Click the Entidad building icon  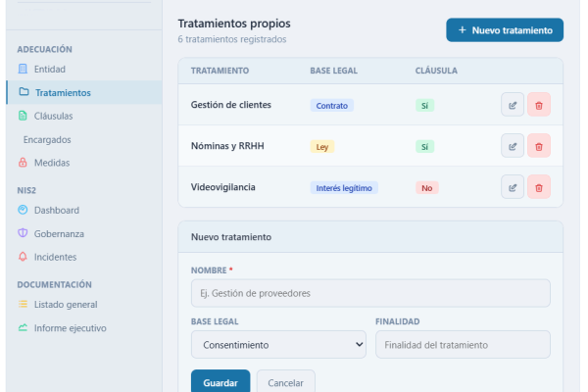(x=23, y=69)
